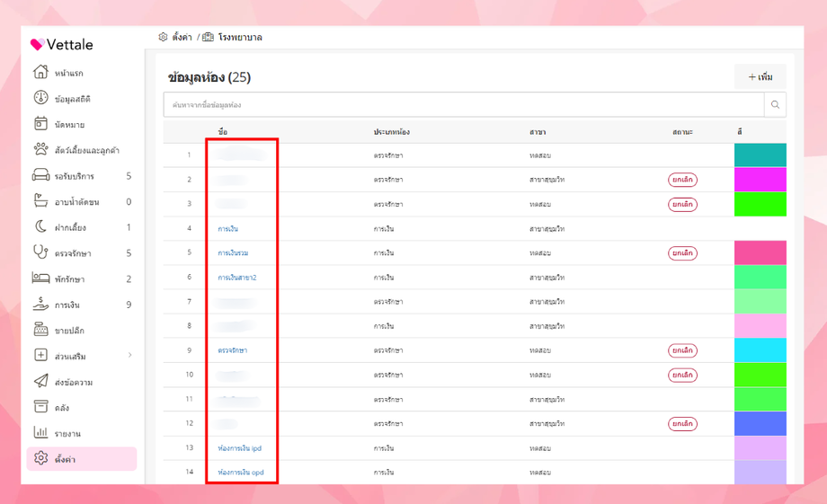Screen dimensions: 827x504
Task: Open the การเงินรวม room link
Action: (x=233, y=253)
